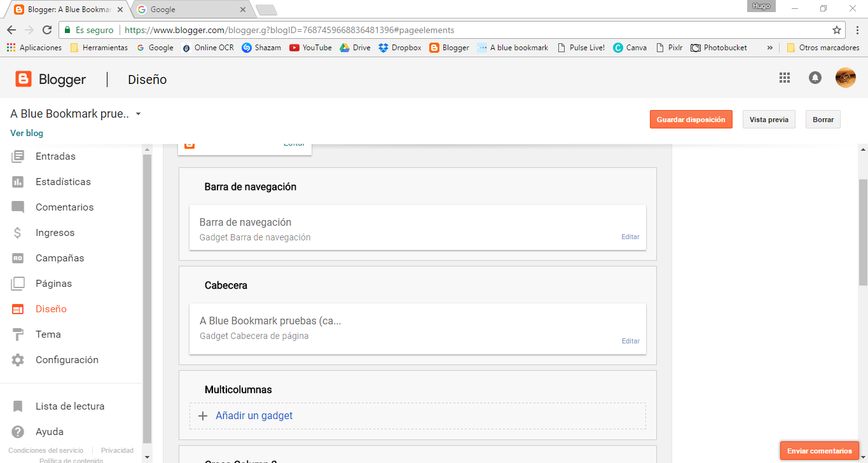Click the Vista previa button

[769, 120]
